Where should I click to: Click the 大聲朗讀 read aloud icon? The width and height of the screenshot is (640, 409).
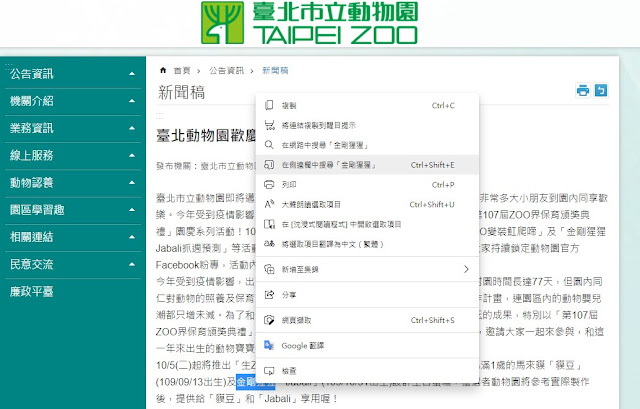[x=269, y=204]
